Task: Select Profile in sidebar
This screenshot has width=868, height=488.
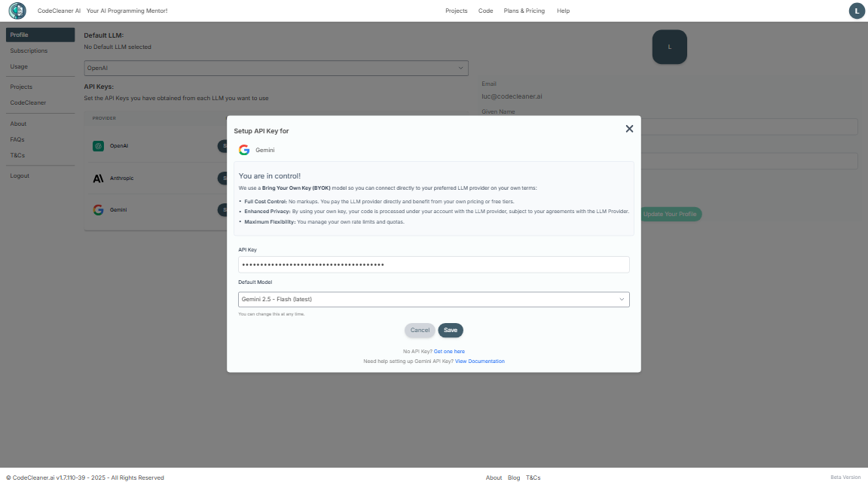Action: [x=40, y=35]
